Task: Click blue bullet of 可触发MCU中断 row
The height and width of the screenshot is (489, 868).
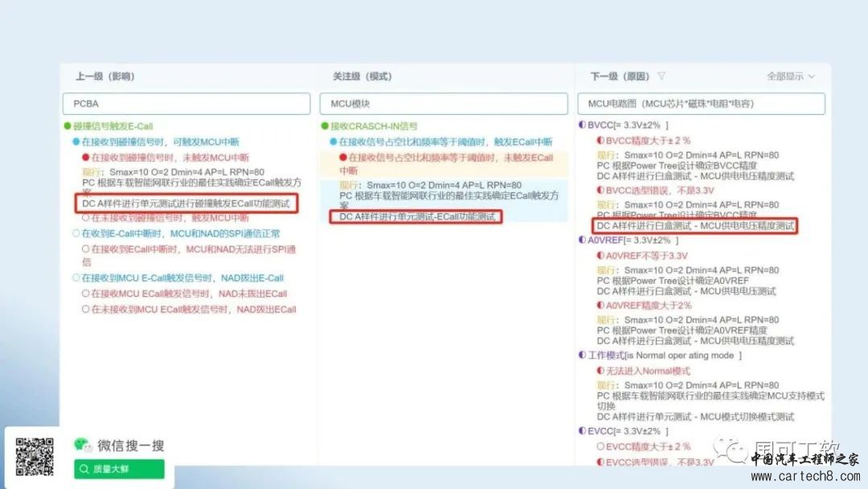Action: pyautogui.click(x=76, y=142)
